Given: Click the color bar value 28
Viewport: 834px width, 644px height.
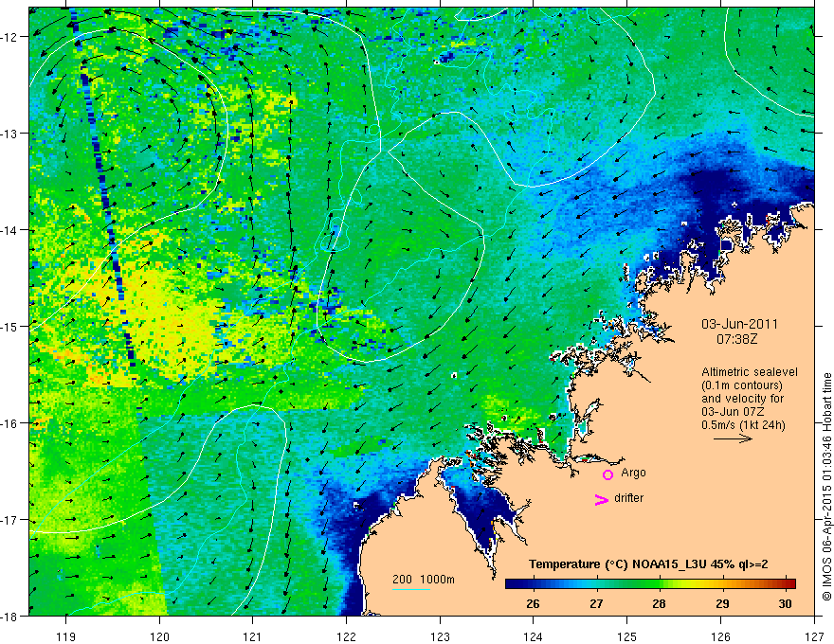Looking at the screenshot, I should [x=659, y=603].
